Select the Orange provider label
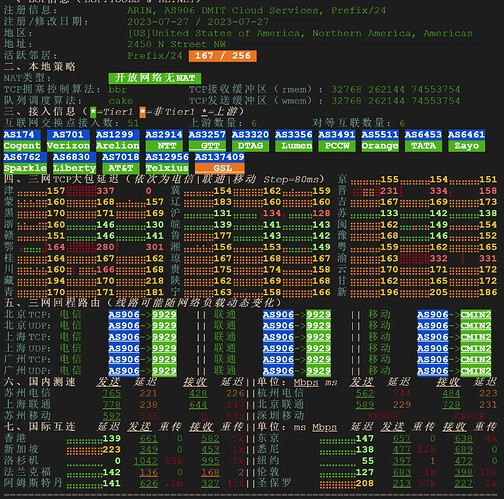This screenshot has height=499, width=504. pyautogui.click(x=380, y=146)
